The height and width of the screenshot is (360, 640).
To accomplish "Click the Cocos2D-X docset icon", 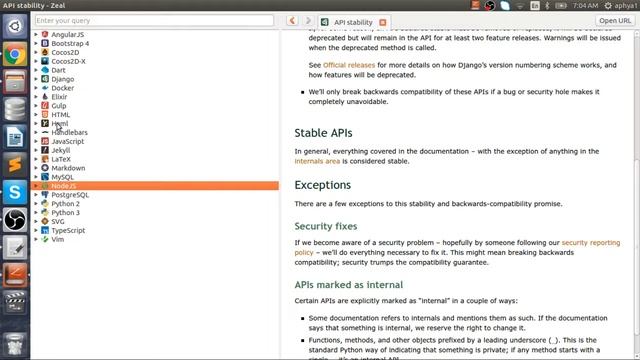I will coord(45,61).
